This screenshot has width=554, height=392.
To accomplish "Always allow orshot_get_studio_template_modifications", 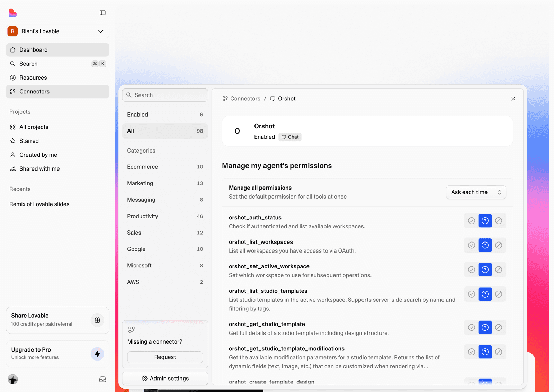I will [x=472, y=352].
